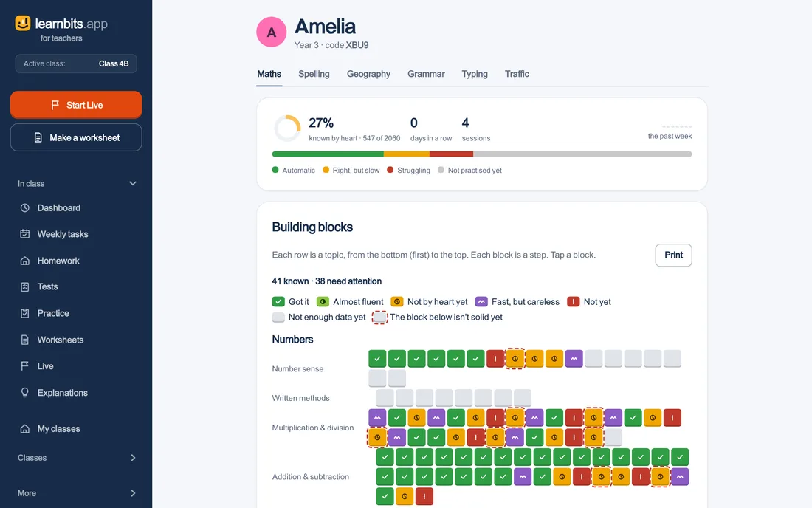Image resolution: width=812 pixels, height=508 pixels.
Task: Switch to the Maths tab
Action: 269,74
